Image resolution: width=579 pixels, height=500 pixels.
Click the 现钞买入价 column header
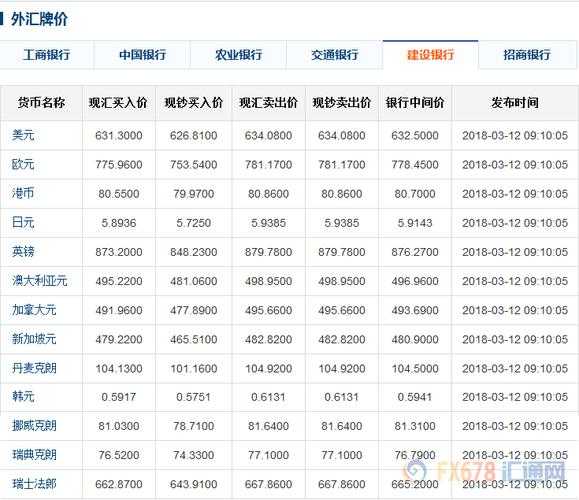pyautogui.click(x=193, y=103)
